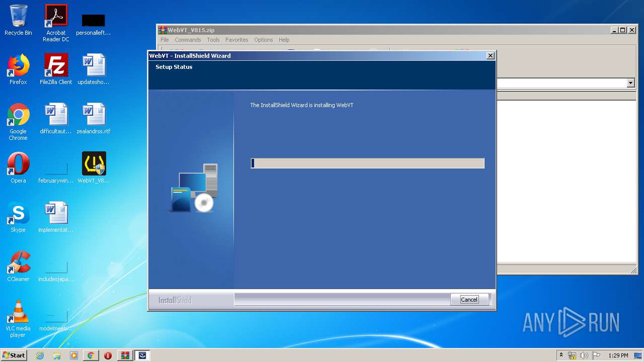The height and width of the screenshot is (362, 644).
Task: Click the 'Setup Status' heading
Action: [x=174, y=67]
